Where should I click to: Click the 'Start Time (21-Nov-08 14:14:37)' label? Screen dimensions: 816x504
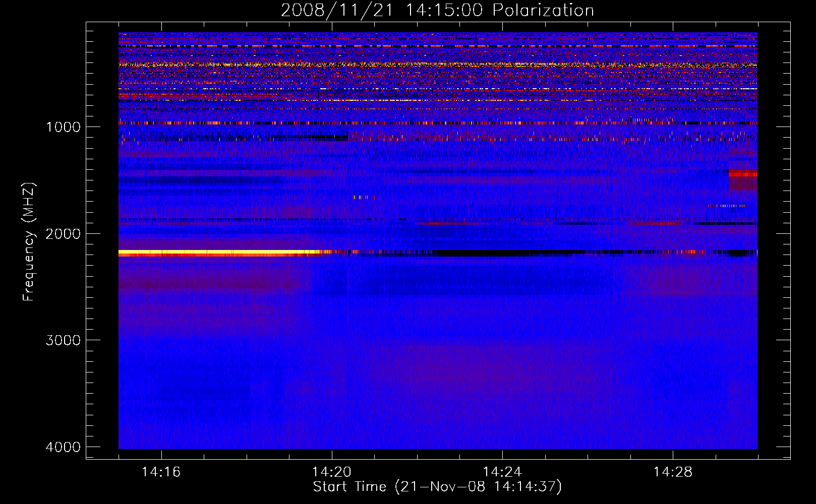click(437, 487)
